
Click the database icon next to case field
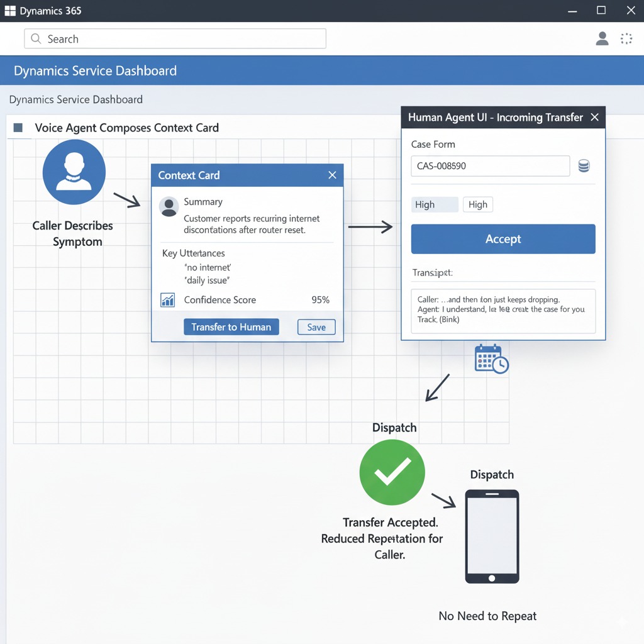pos(584,166)
